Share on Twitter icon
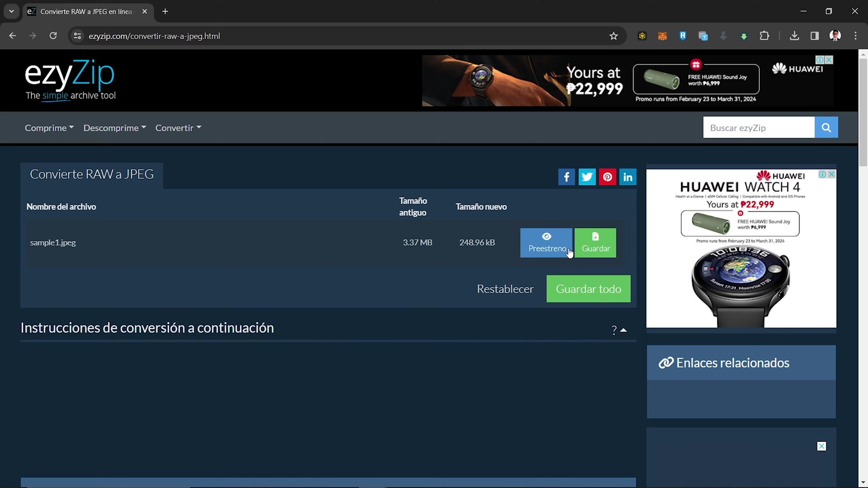868x488 pixels. tap(587, 177)
